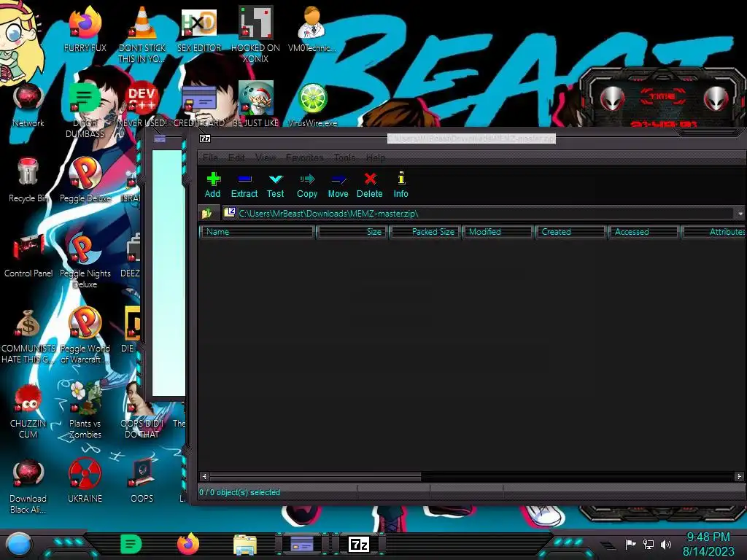Open Info from the 7-Zip toolbar
The height and width of the screenshot is (560, 747).
(400, 185)
